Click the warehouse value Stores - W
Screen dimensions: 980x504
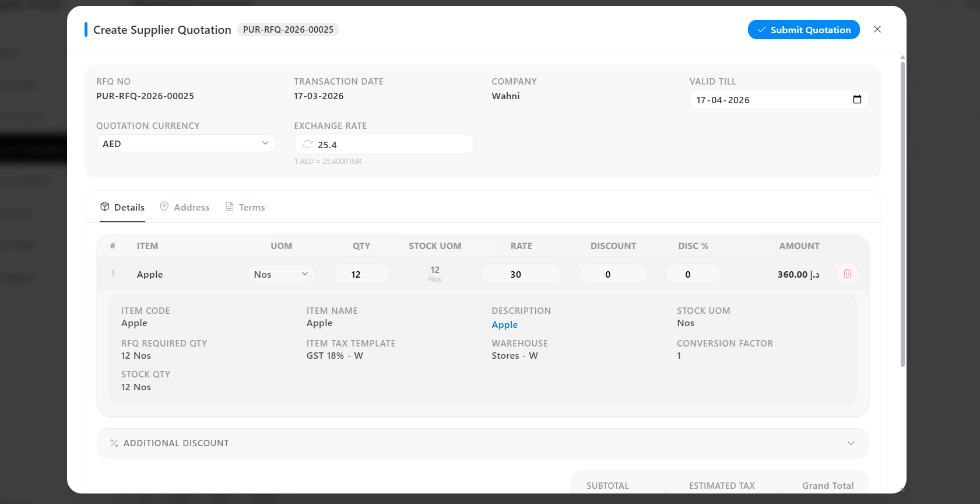[515, 356]
